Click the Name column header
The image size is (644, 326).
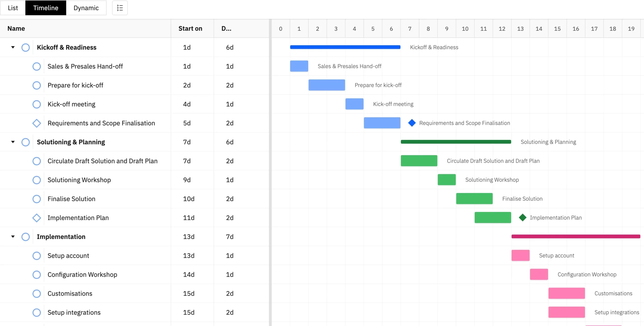coord(16,28)
